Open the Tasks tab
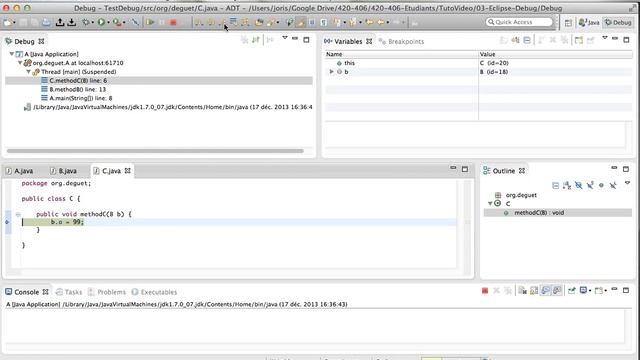The image size is (640, 360). click(x=69, y=292)
